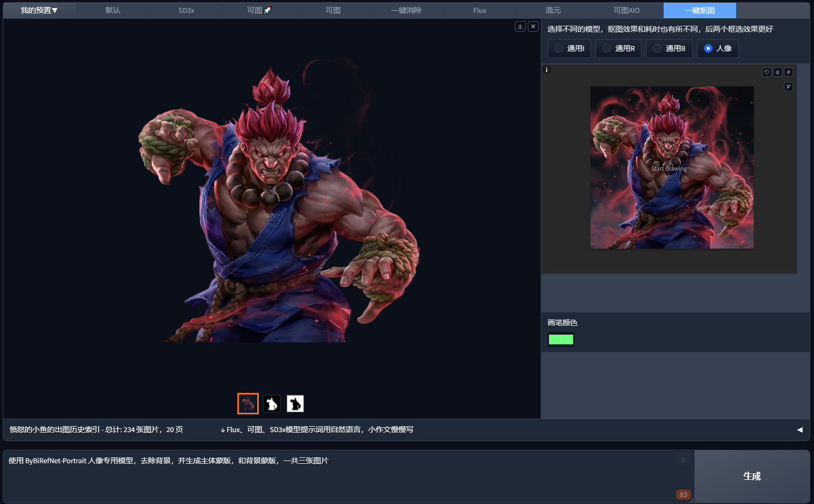
Task: Close the output image preview
Action: [x=533, y=26]
